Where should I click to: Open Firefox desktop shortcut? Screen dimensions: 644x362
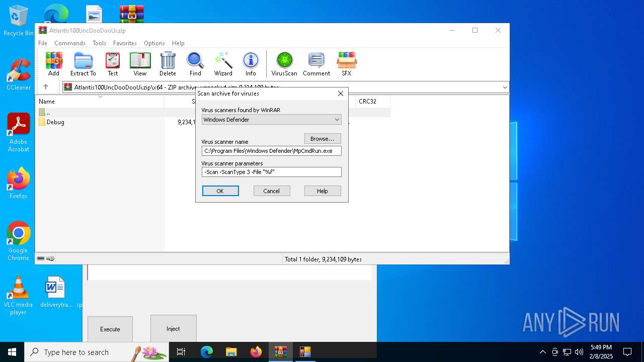coord(19,184)
